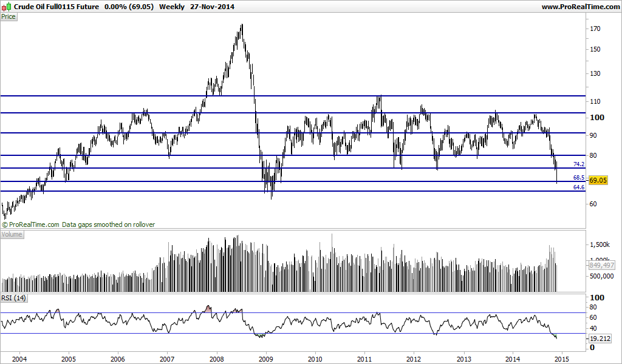
Task: Click the current price tag 69.05
Action: point(598,180)
